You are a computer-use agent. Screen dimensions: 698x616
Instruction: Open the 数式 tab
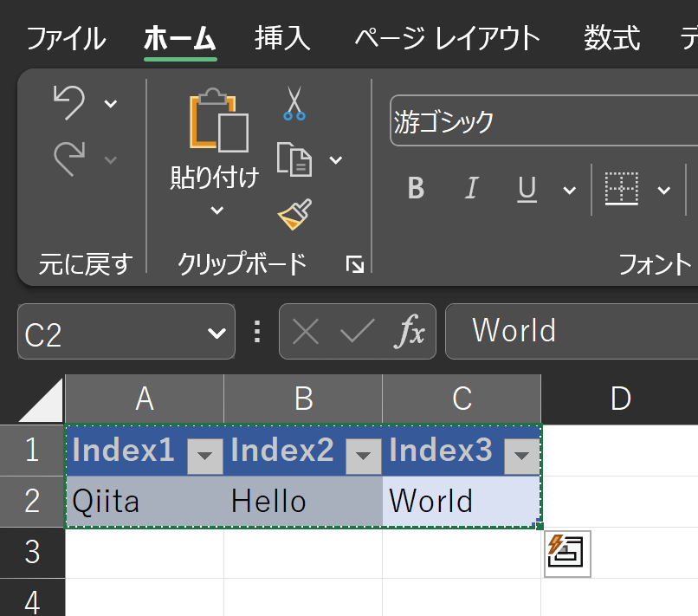[x=611, y=38]
